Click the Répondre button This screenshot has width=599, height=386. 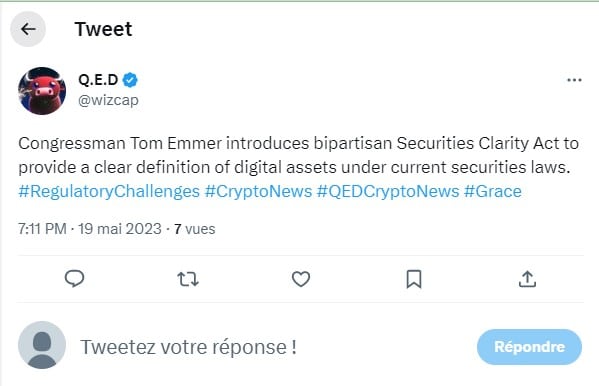[x=529, y=347]
